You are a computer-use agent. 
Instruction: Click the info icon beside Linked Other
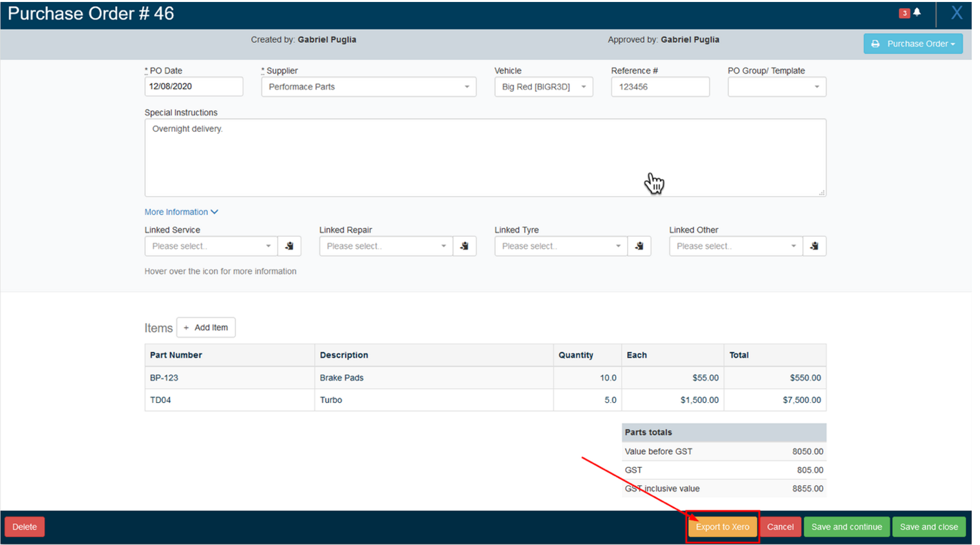click(815, 246)
